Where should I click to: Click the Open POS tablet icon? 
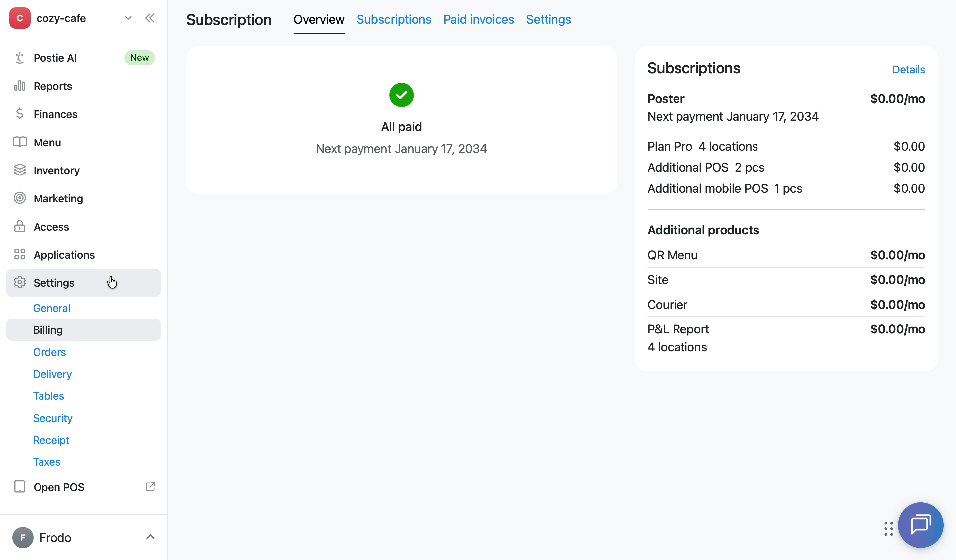click(20, 486)
